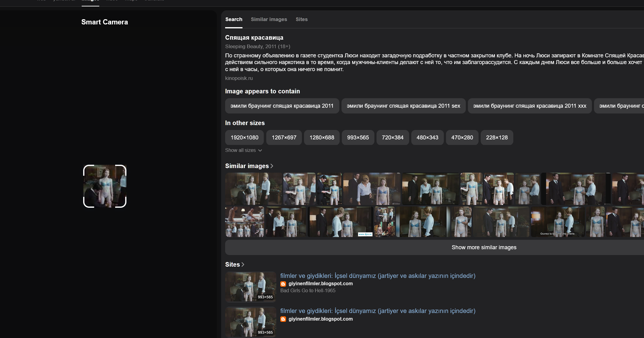Viewport: 644px width, 338px height.
Task: Click the Smart Camera crop selection frame
Action: coord(104,186)
